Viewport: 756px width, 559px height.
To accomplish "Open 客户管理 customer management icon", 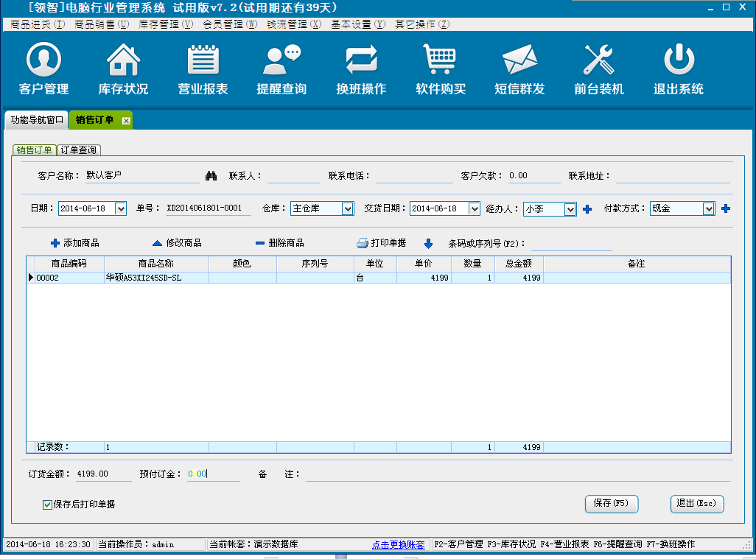I will pos(43,60).
